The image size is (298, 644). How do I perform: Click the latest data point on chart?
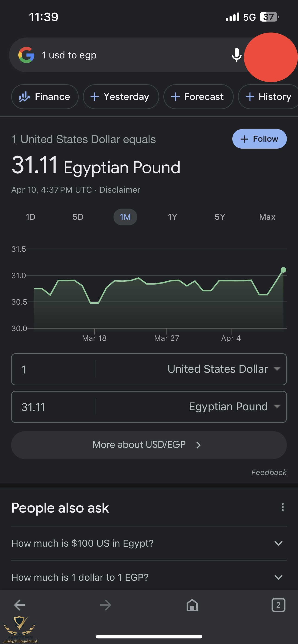coord(283,270)
